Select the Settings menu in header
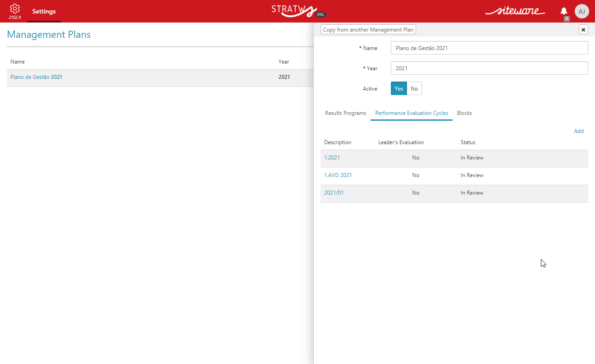Image resolution: width=595 pixels, height=364 pixels. [x=44, y=12]
